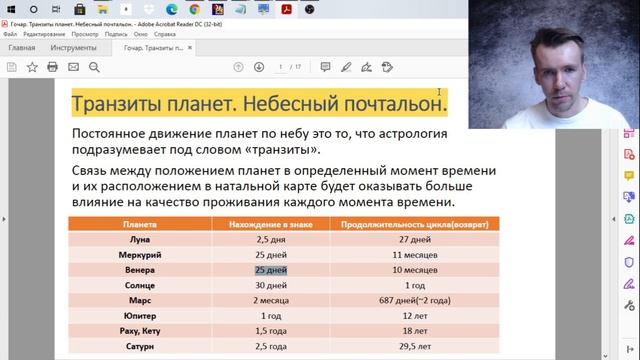Open the Просмотр menu
Screen dimensions: 640x360
tap(85, 34)
